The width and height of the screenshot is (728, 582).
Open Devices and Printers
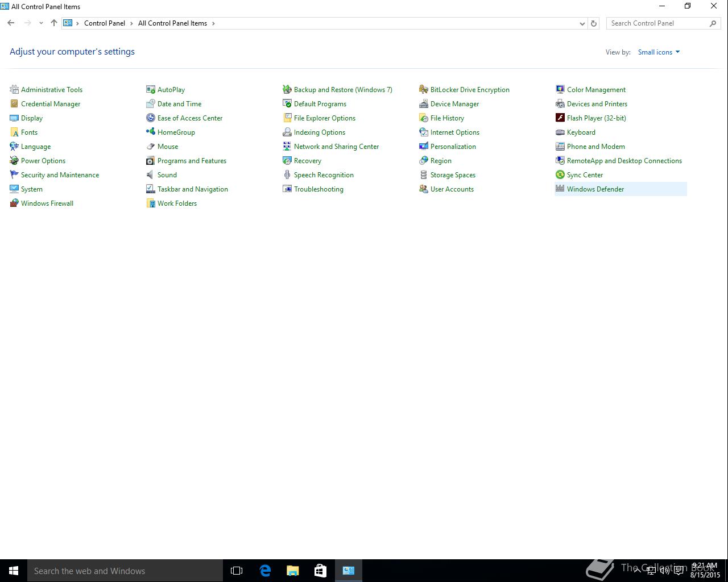click(x=597, y=104)
